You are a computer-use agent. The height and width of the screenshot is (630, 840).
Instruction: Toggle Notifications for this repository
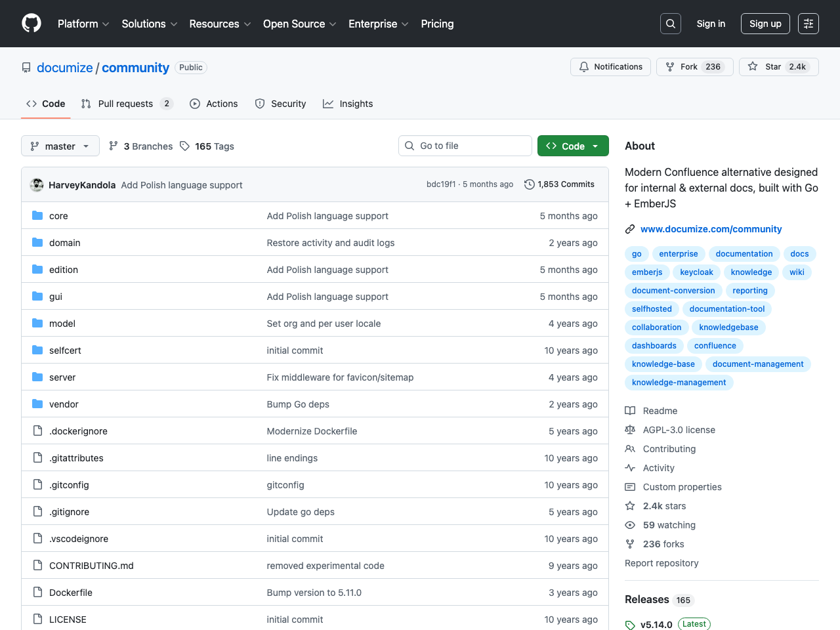click(x=610, y=67)
